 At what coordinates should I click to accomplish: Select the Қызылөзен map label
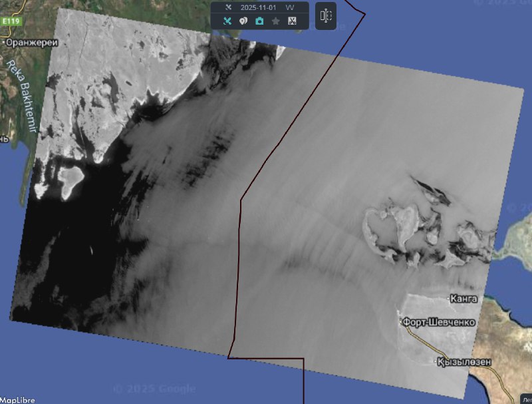coord(464,362)
